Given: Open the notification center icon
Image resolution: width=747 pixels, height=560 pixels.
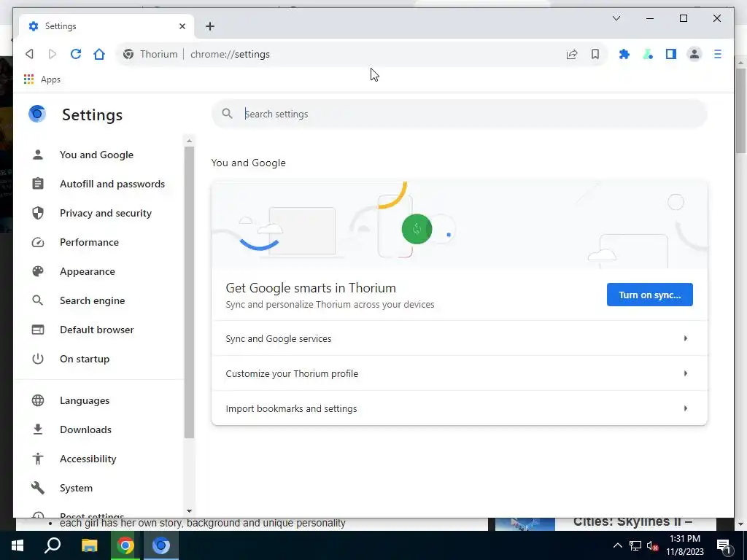Looking at the screenshot, I should click(723, 546).
